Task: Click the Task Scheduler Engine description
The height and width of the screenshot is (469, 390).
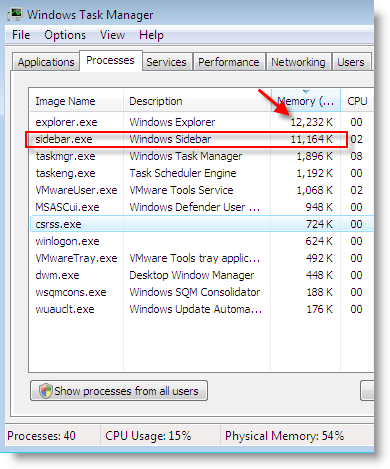Action: click(x=183, y=173)
